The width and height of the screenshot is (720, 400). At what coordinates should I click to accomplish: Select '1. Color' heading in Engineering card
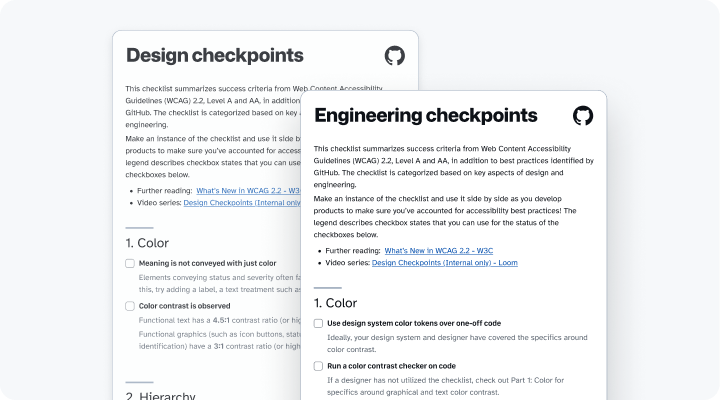335,302
